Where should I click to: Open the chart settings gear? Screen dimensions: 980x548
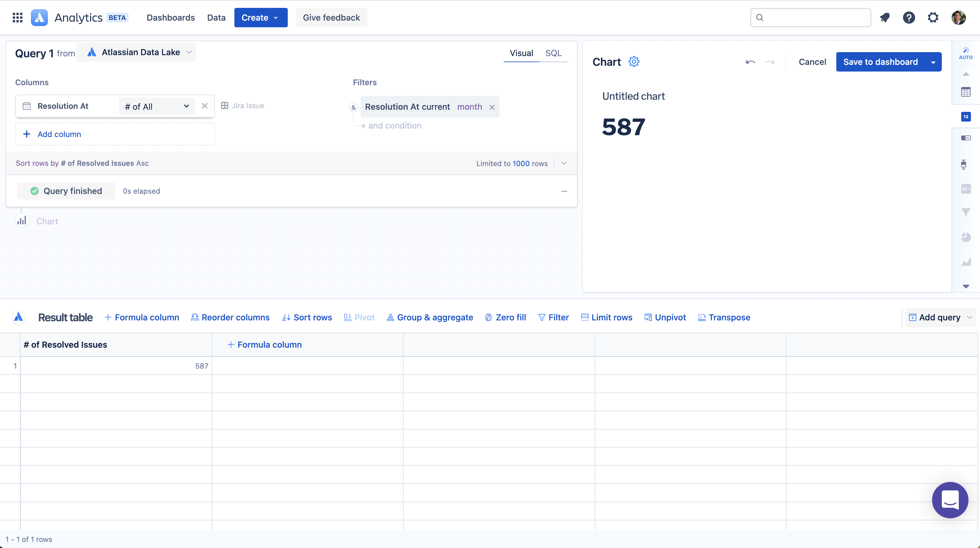(634, 62)
